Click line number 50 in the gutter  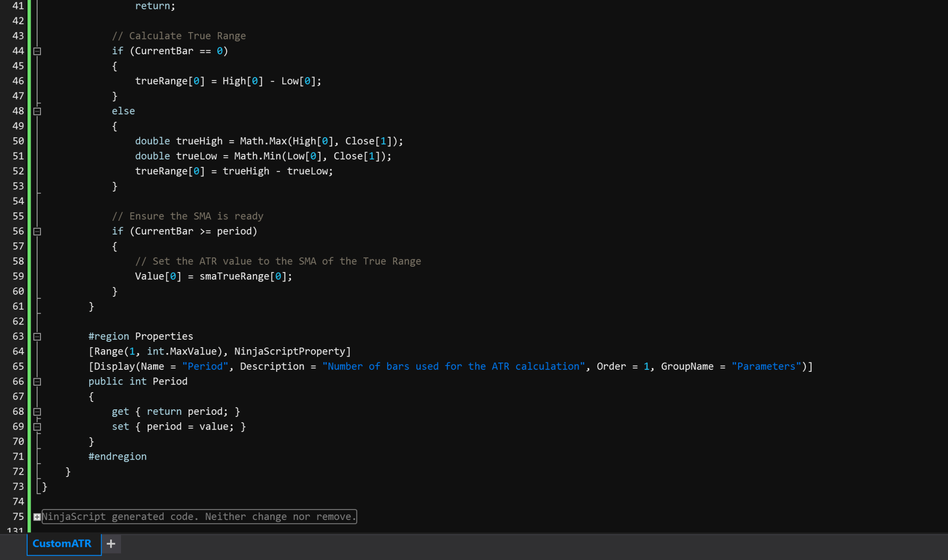(x=18, y=141)
